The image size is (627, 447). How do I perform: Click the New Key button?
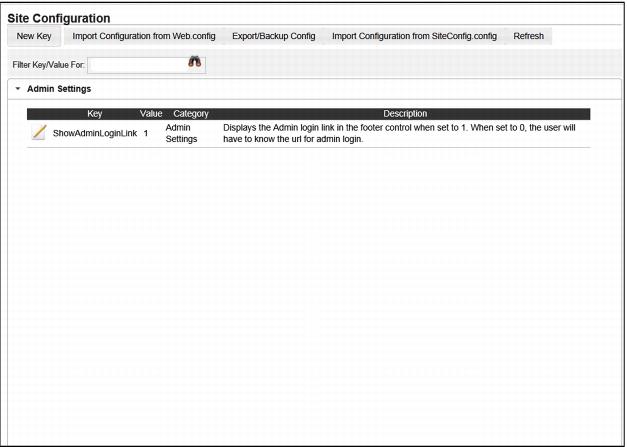tap(34, 36)
